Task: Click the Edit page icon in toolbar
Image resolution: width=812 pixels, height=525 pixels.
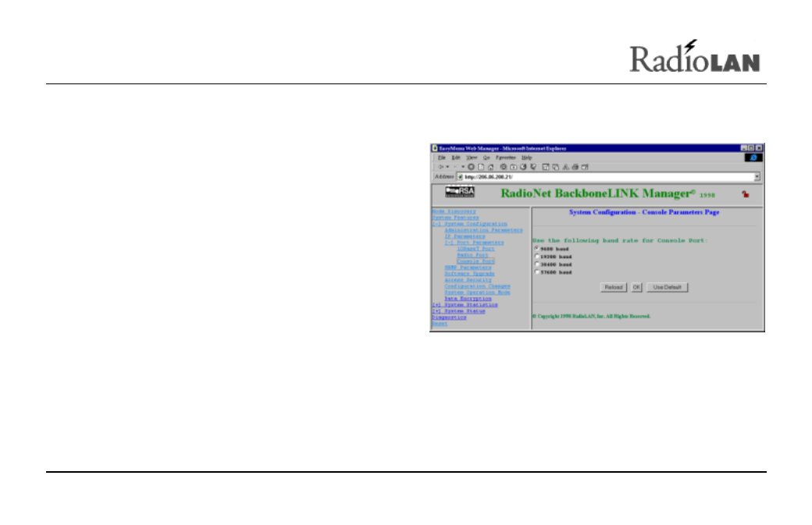Action: click(585, 167)
